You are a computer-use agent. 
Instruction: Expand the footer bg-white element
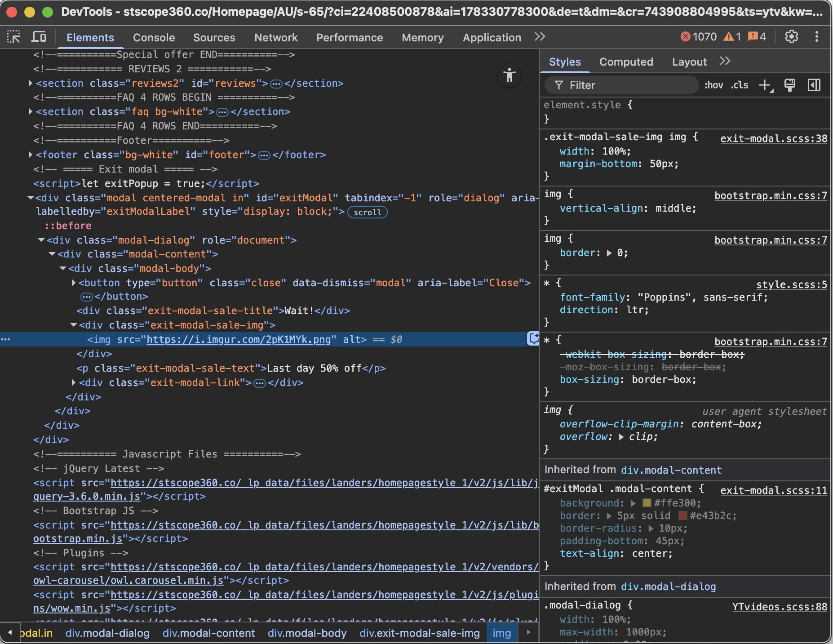(30, 155)
